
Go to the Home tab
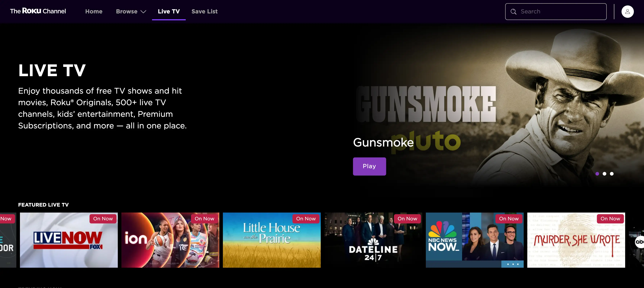(94, 11)
